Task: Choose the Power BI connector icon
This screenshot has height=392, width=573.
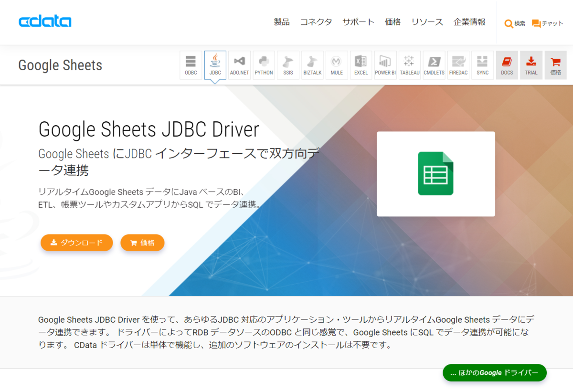Action: (385, 65)
